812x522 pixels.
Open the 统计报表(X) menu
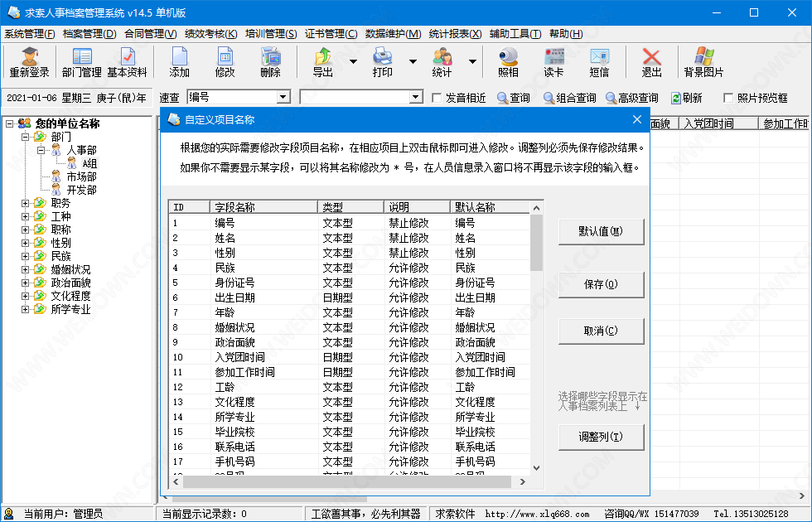[455, 34]
